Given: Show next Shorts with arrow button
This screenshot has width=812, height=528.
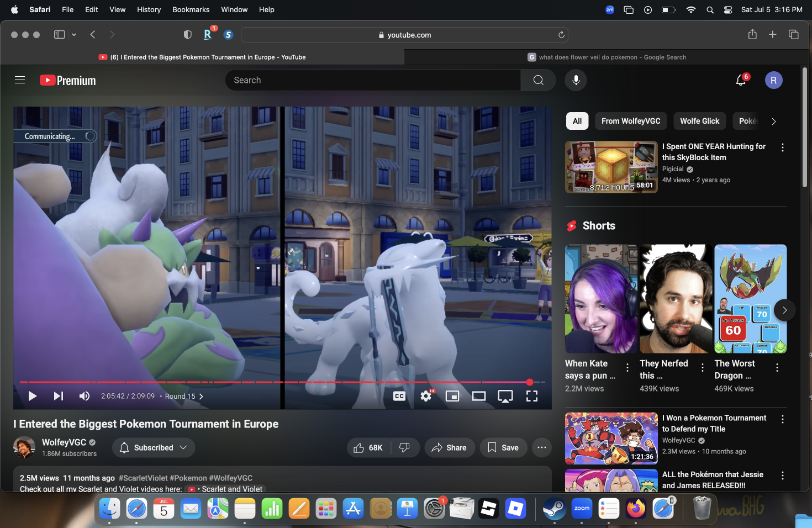Looking at the screenshot, I should click(784, 310).
